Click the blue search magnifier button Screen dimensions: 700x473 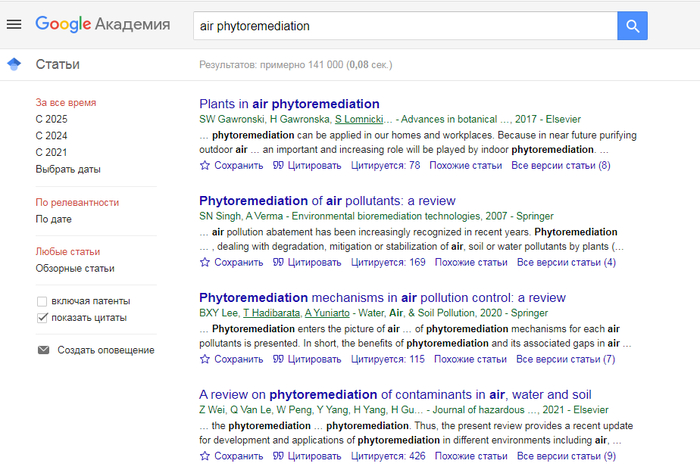pos(631,25)
